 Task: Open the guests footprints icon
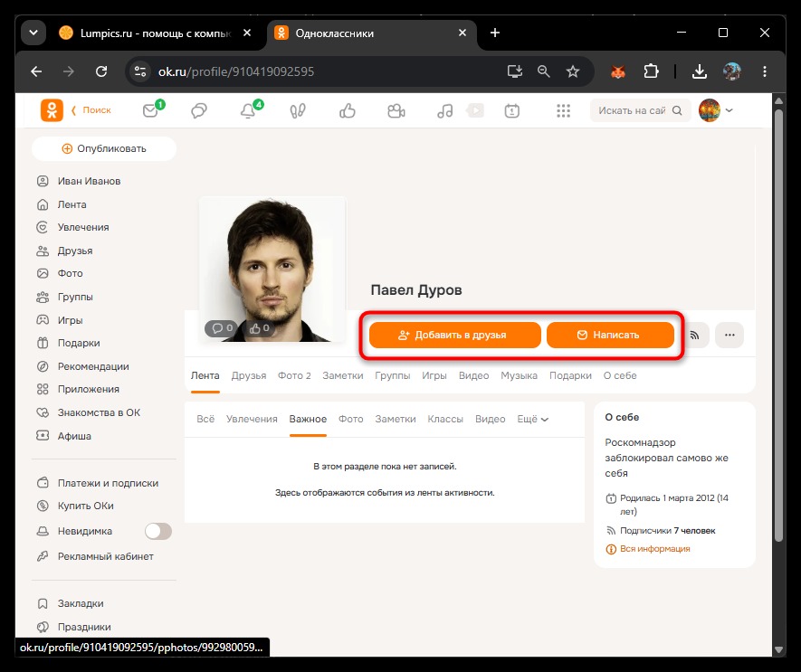click(298, 110)
